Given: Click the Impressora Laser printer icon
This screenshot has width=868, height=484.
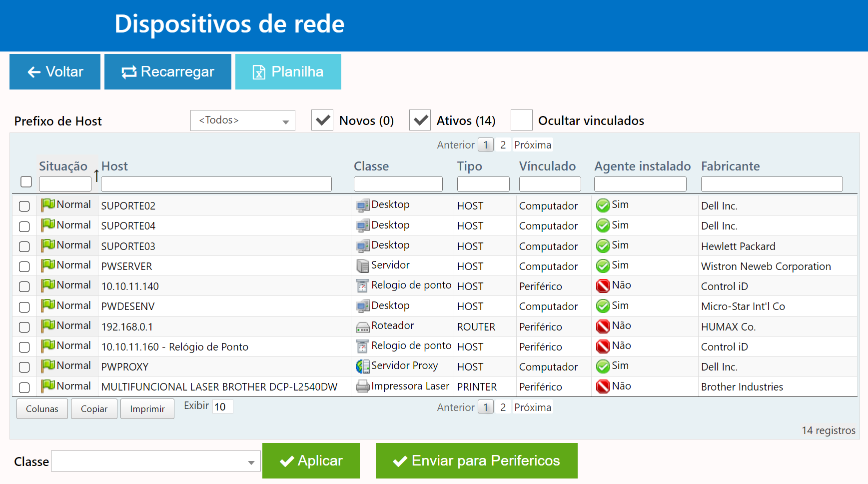Looking at the screenshot, I should (363, 386).
